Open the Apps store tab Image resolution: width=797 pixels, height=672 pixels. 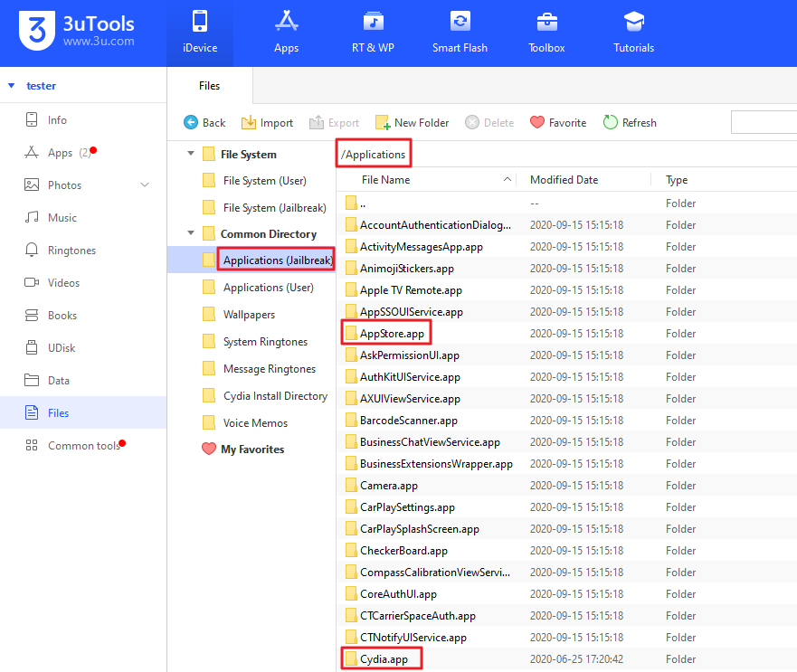coord(286,33)
